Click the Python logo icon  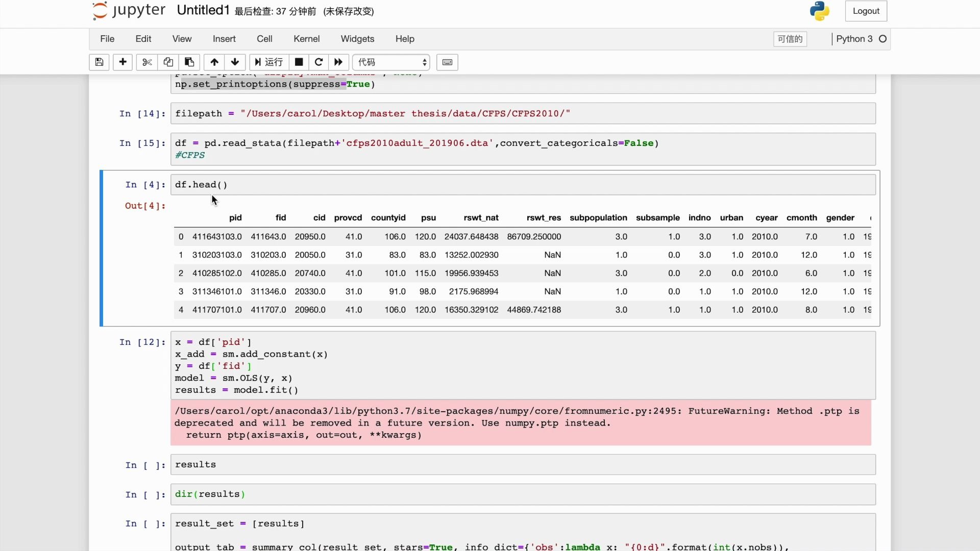(820, 11)
